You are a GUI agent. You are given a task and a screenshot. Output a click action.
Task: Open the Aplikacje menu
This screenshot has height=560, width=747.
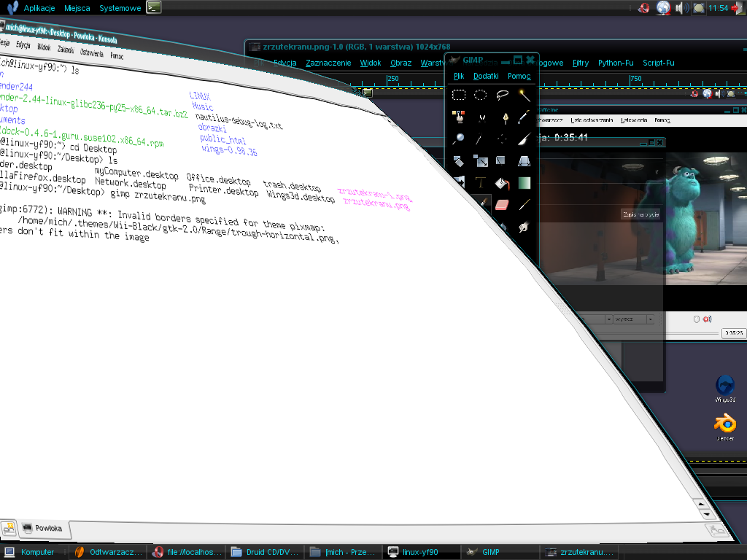coord(39,8)
